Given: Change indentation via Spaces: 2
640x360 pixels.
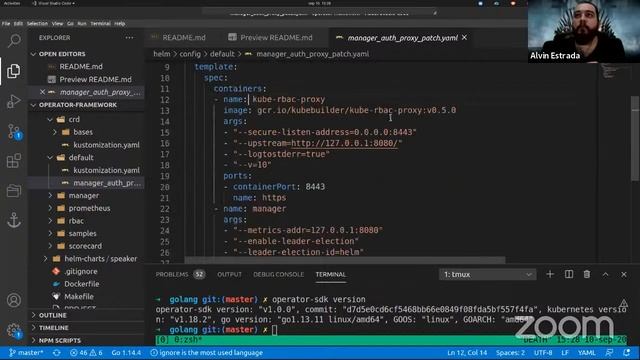Looking at the screenshot, I should click(510, 353).
